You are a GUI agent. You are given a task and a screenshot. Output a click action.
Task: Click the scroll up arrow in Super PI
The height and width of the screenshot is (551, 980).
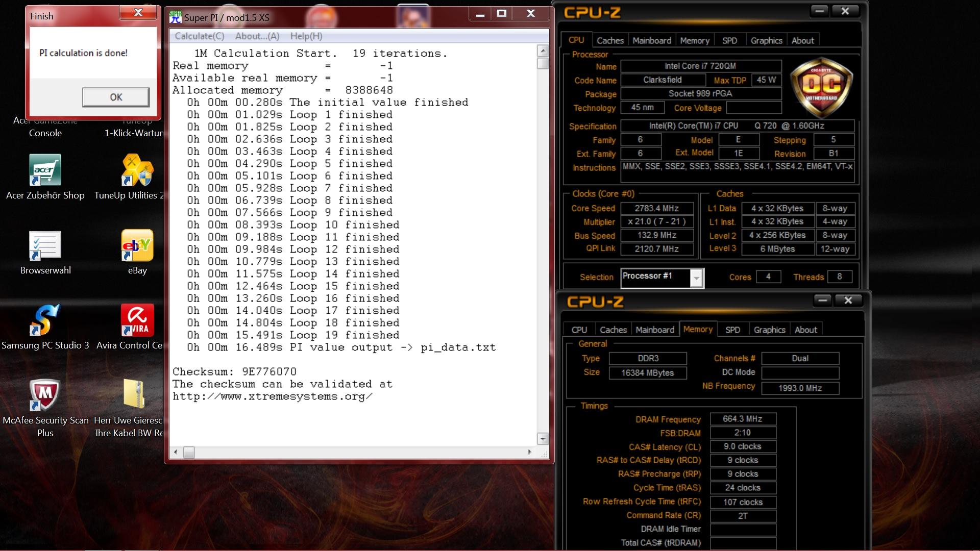click(x=543, y=51)
